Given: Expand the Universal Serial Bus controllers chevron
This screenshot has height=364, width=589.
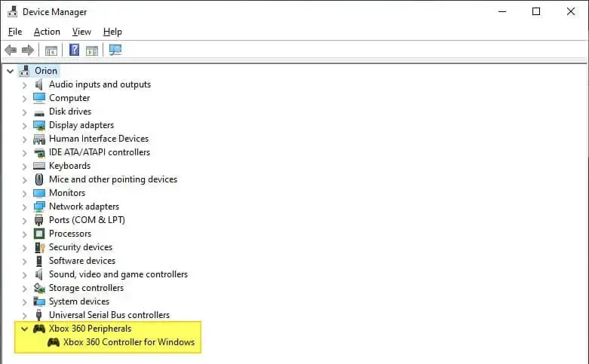Looking at the screenshot, I should point(24,316).
